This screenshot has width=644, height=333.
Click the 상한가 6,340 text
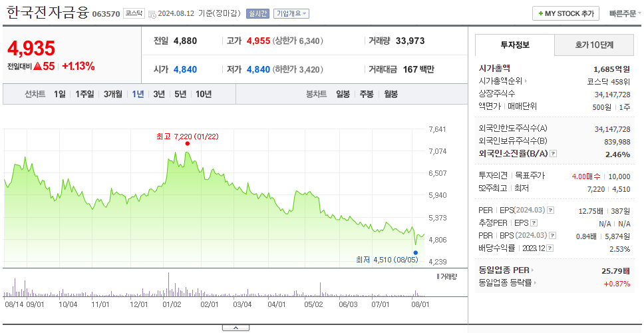click(298, 41)
